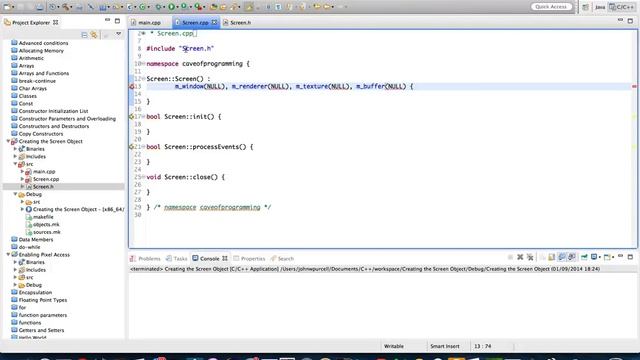Minimize the Project Explorer view
This screenshot has height=360, width=640.
tap(107, 20)
